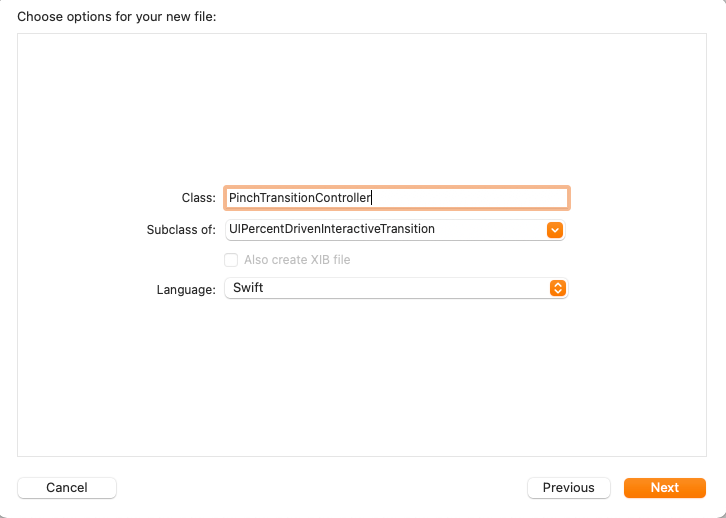Click the blank end of the Class field
This screenshot has height=518, width=726.
(468, 198)
